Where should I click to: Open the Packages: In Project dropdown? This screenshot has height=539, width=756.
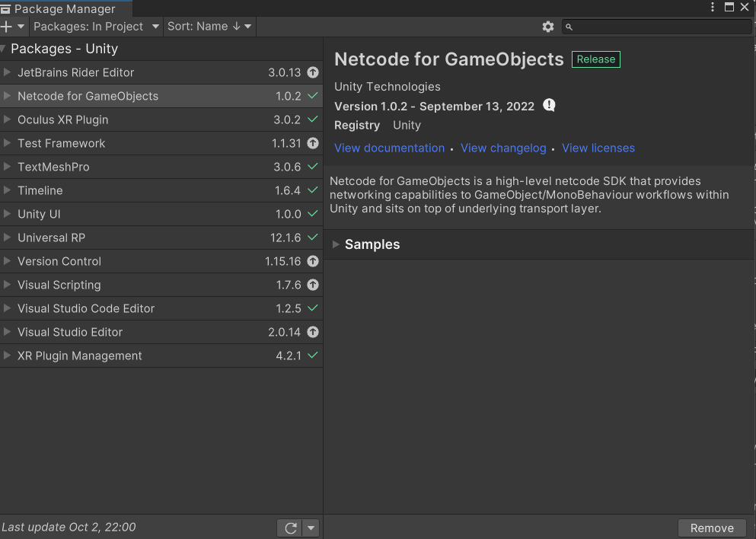pos(97,27)
